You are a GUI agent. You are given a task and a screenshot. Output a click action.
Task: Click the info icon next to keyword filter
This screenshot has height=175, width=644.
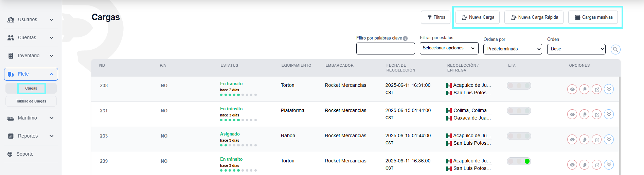[x=405, y=38]
